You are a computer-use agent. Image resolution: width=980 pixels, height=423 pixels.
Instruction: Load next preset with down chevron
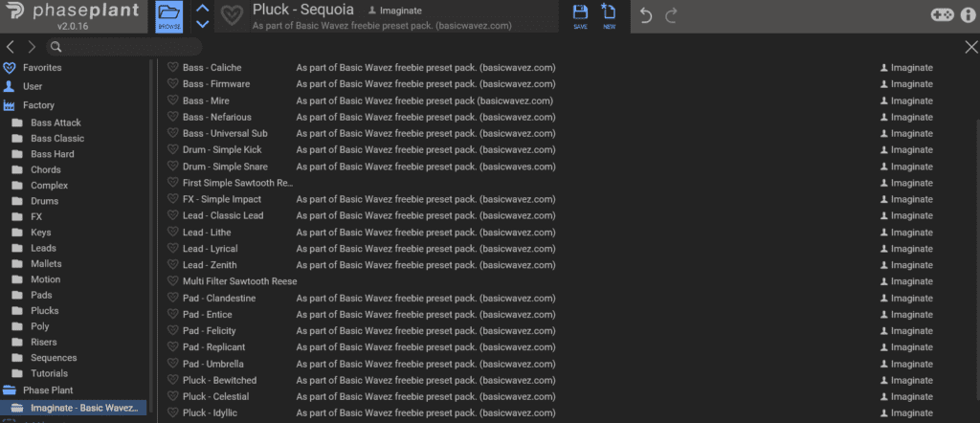coord(202,24)
